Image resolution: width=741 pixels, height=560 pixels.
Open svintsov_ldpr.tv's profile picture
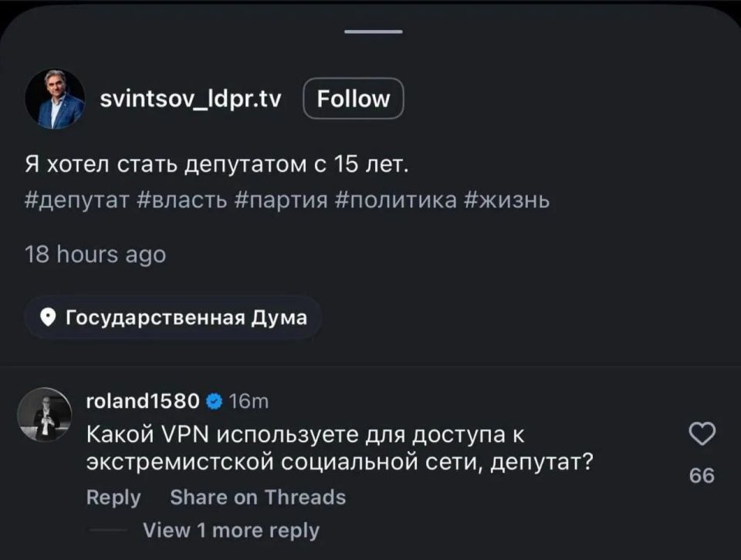point(54,98)
